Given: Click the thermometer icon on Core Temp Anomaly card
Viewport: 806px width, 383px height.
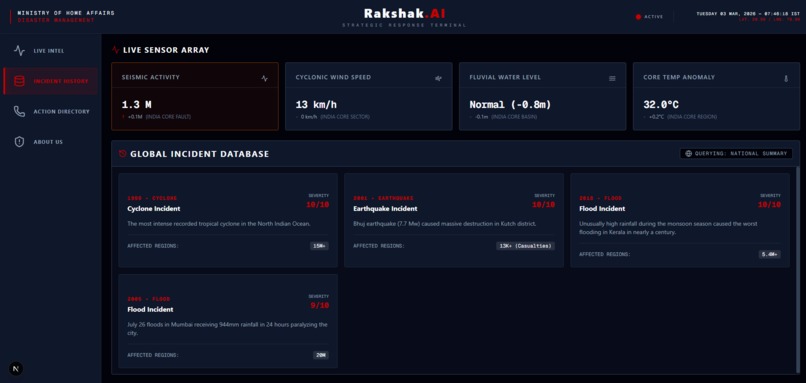Looking at the screenshot, I should [x=786, y=78].
